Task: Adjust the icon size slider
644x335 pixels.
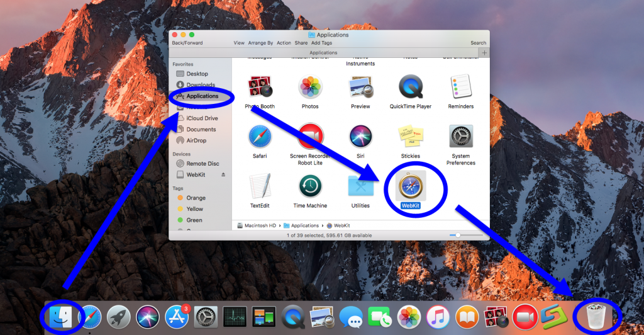Action: (x=458, y=235)
